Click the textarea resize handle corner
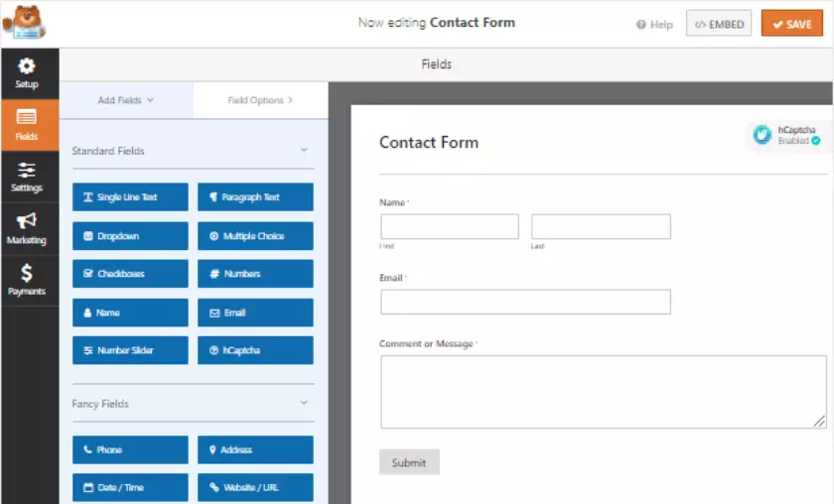Viewport: 834px width, 504px height. (x=820, y=421)
